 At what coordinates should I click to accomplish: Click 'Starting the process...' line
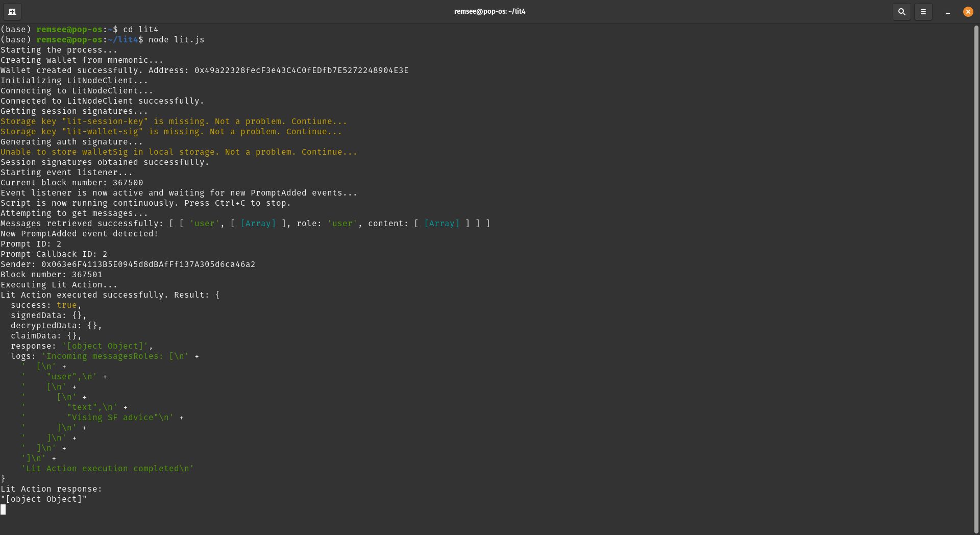[x=59, y=50]
